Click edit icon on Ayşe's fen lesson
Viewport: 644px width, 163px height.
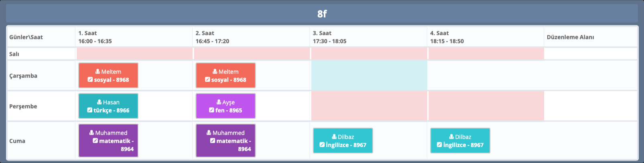211,110
